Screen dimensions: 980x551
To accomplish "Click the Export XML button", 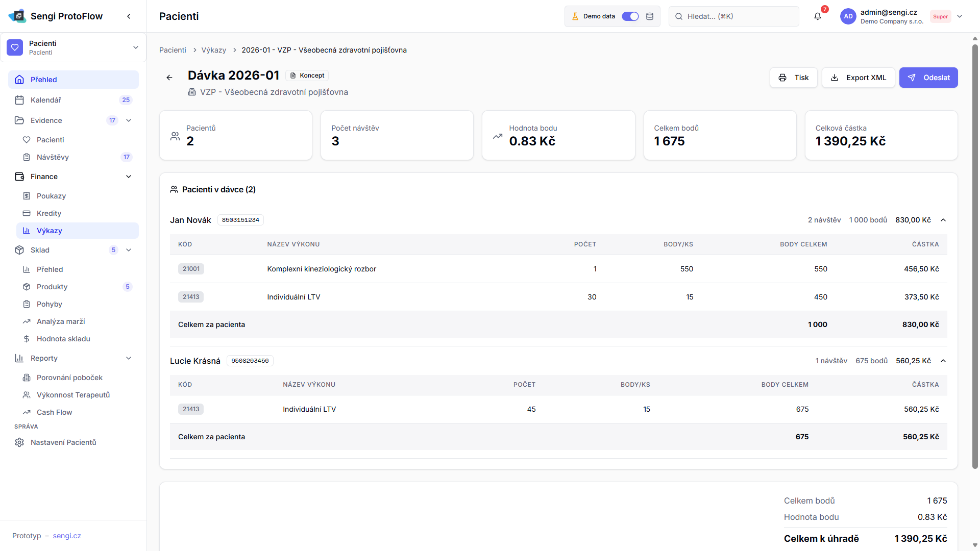I will (858, 78).
